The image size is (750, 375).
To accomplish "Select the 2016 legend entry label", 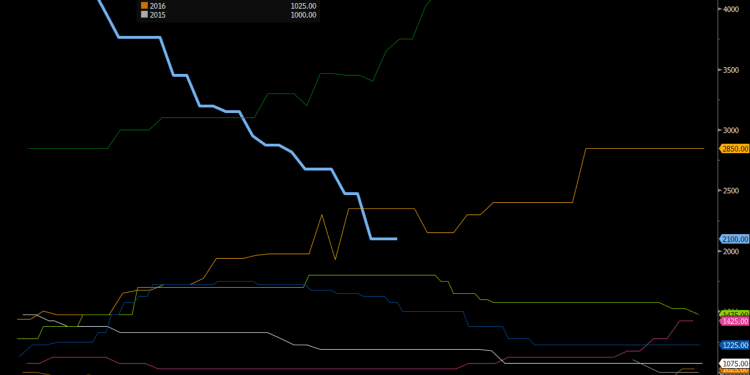I will click(x=157, y=6).
